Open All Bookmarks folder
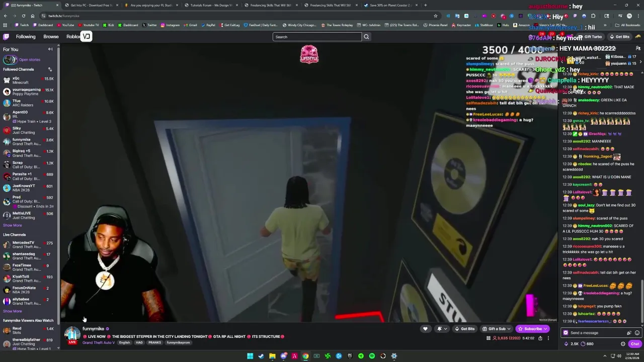 click(x=628, y=25)
